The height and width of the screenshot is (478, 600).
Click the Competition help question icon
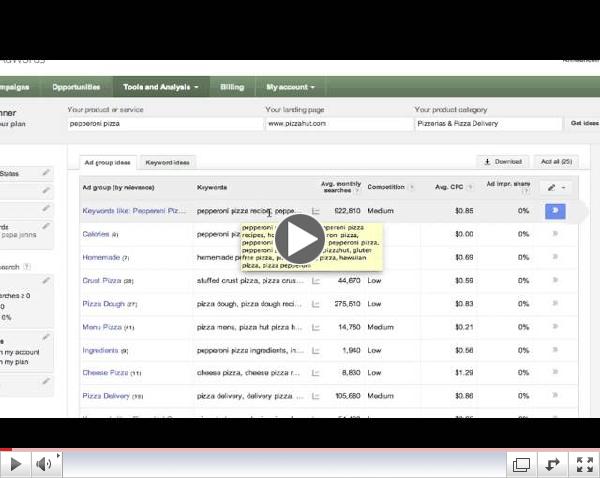[412, 187]
